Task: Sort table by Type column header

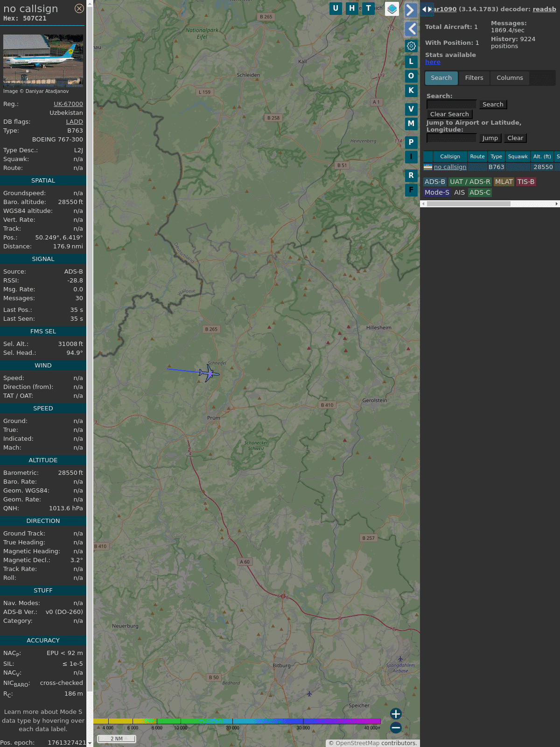Action: (x=497, y=157)
